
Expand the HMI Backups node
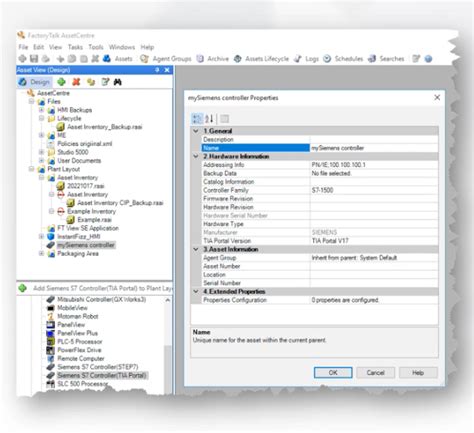coord(41,110)
